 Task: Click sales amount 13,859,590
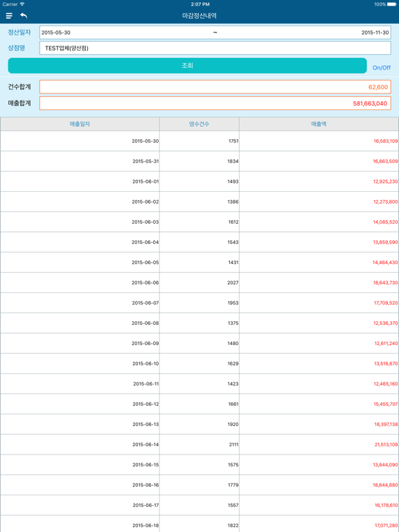[x=385, y=242]
